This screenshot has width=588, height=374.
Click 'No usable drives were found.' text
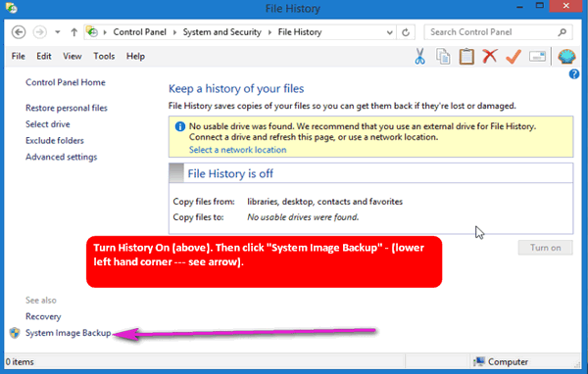pyautogui.click(x=303, y=217)
